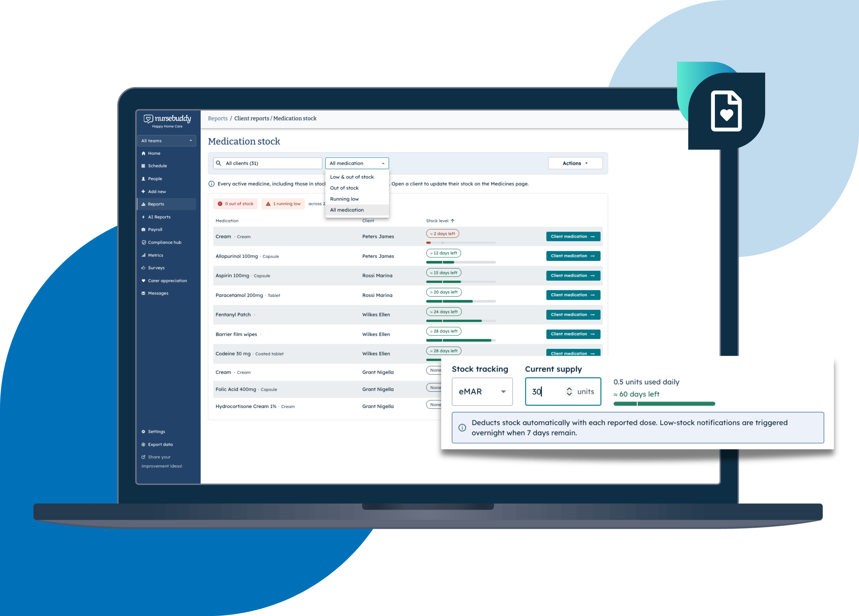Screen dimensions: 859x616
Task: Open AI Reports menu item label
Action: [159, 217]
